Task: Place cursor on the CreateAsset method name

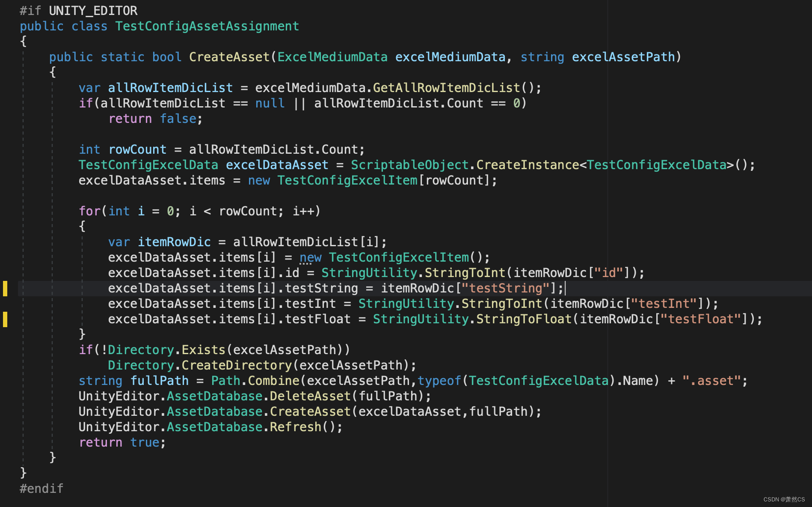Action: (229, 57)
